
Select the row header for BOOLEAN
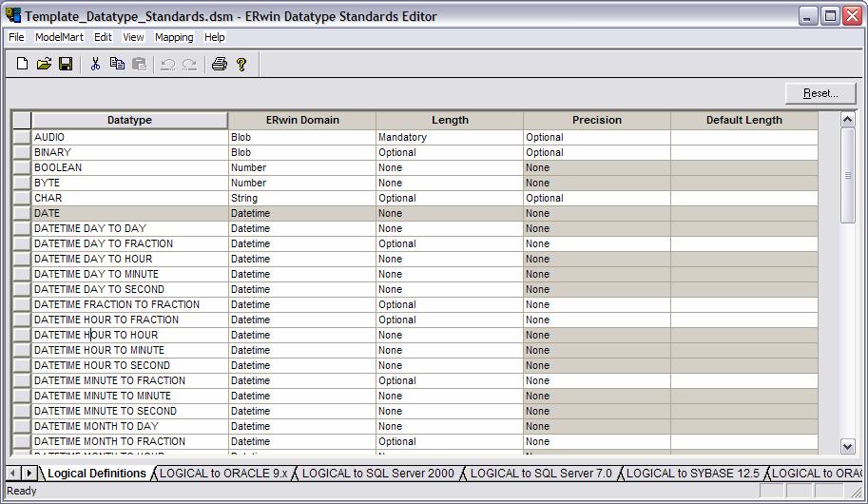pos(21,167)
